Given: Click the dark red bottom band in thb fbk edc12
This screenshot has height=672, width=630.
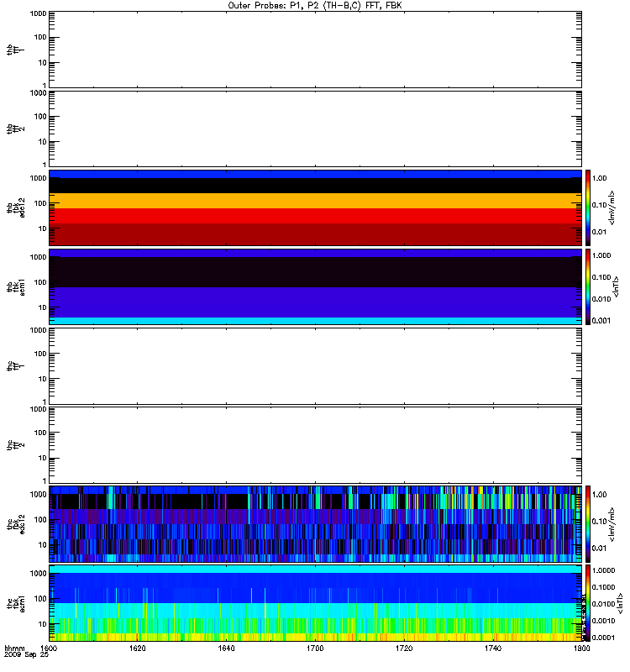Looking at the screenshot, I should tap(315, 234).
